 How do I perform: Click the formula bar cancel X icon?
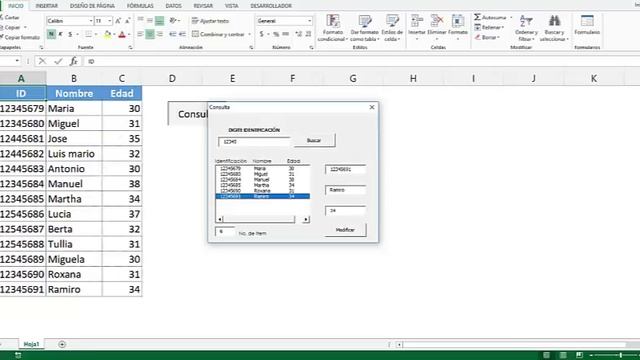click(x=42, y=61)
